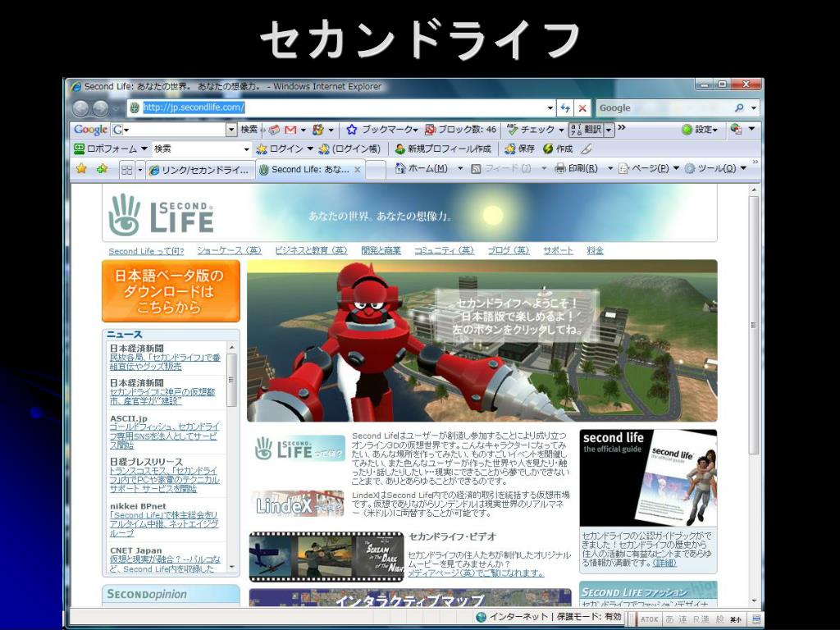The height and width of the screenshot is (630, 840).
Task: Click the LindeX logo banner
Action: [x=297, y=504]
